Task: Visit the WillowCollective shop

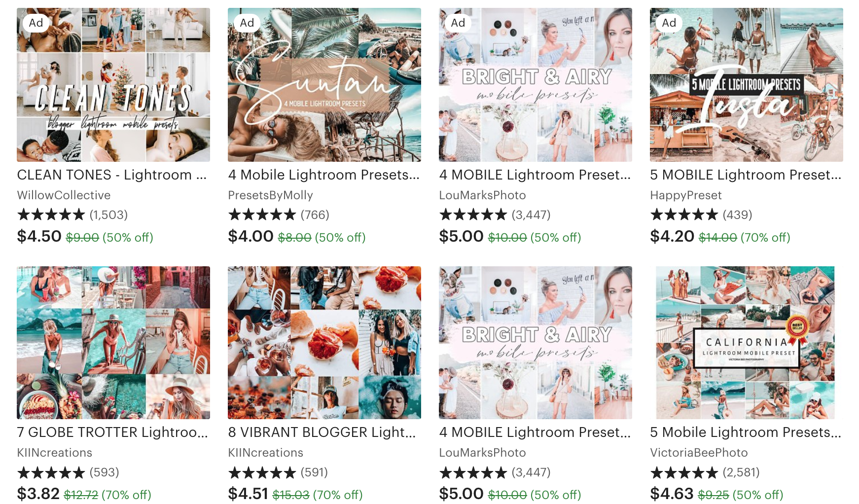Action: 64,195
